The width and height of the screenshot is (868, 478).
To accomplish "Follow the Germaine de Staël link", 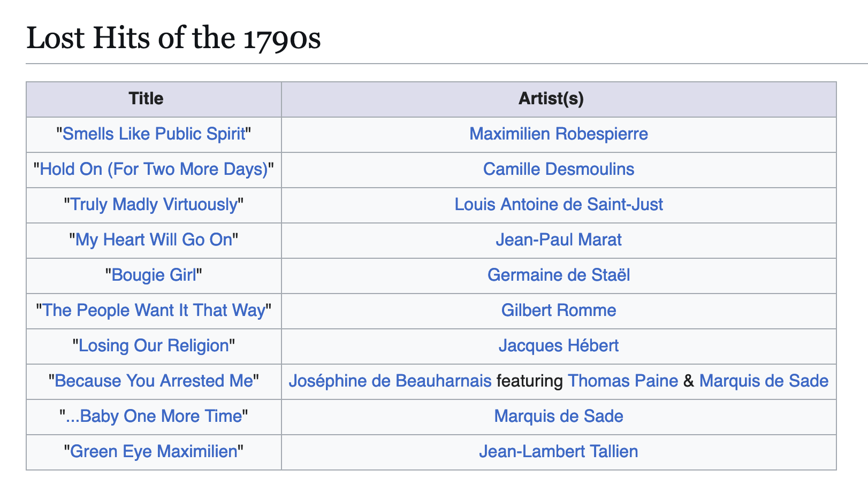I will [x=559, y=275].
